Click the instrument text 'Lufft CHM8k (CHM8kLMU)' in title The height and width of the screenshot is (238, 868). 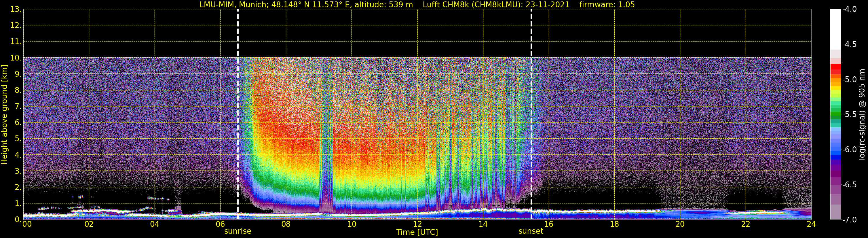(x=473, y=5)
